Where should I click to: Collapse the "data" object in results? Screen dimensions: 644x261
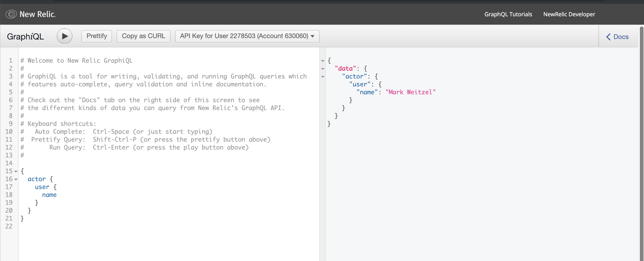coord(322,69)
